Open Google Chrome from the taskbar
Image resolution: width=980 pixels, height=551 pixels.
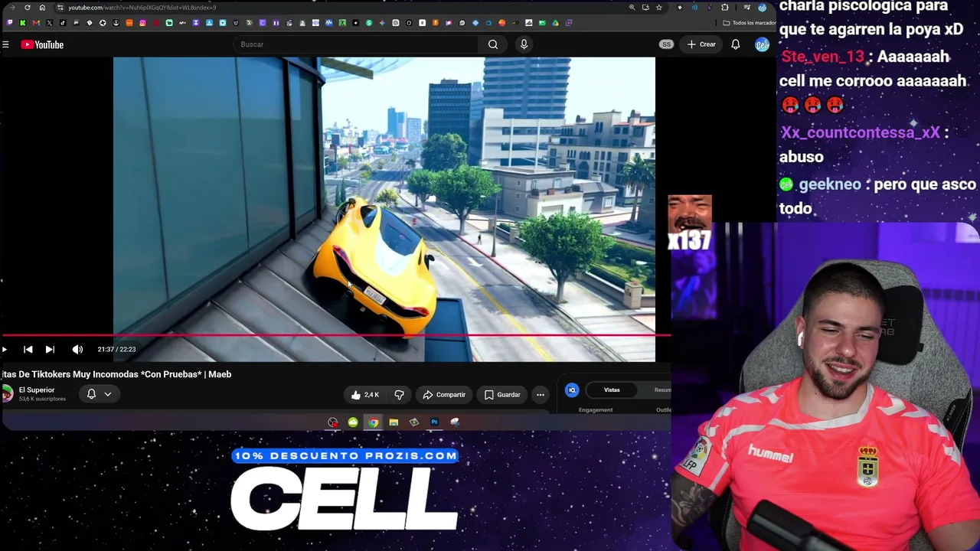[x=373, y=422]
